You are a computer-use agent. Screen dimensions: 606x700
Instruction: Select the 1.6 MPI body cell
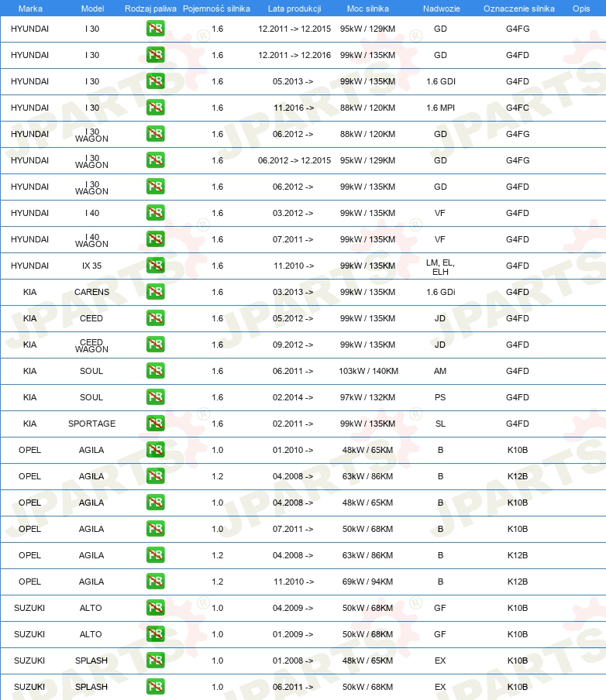[441, 108]
